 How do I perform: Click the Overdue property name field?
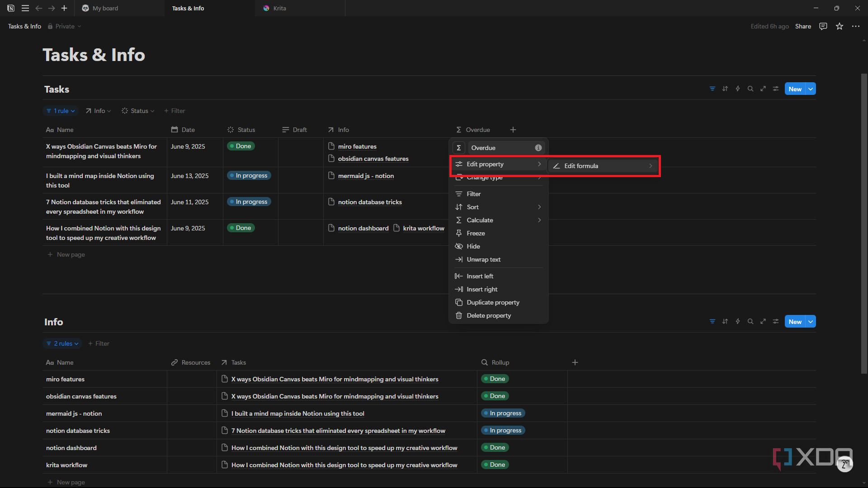click(501, 148)
